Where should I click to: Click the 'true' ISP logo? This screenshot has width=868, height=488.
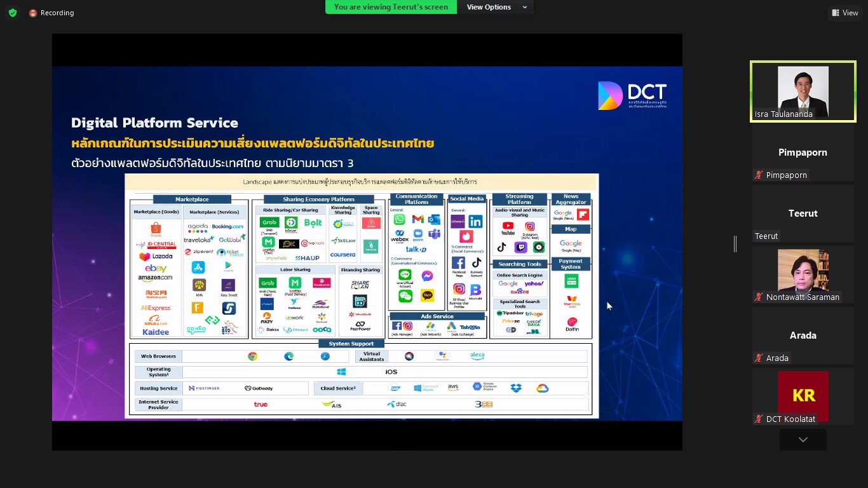[x=261, y=404]
